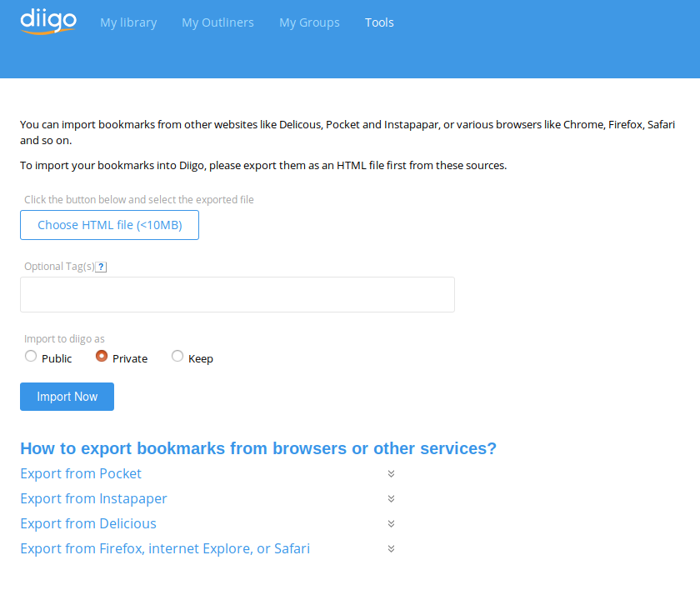This screenshot has height=605, width=700.
Task: Open the Export from Pocket link
Action: tap(81, 473)
